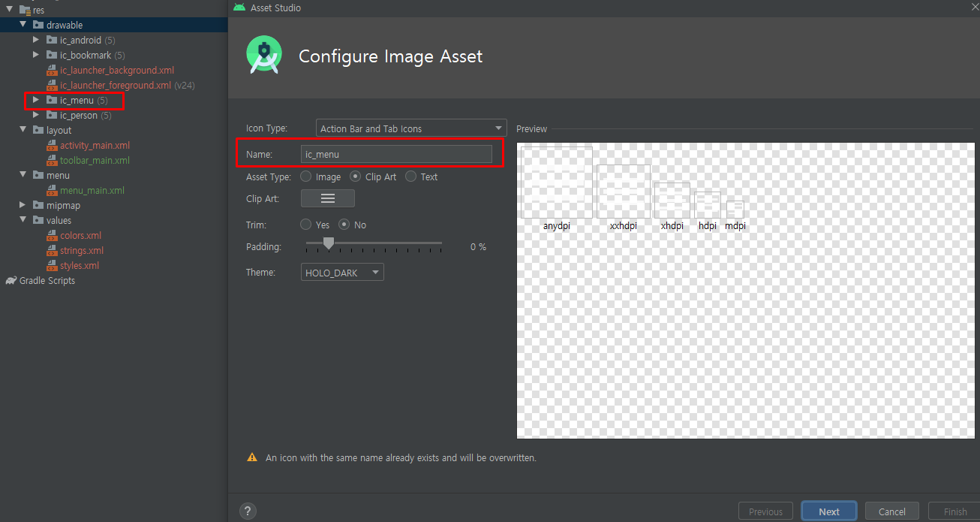Viewport: 980px width, 522px height.
Task: Select toolbar_main.xml in layout
Action: (95, 160)
